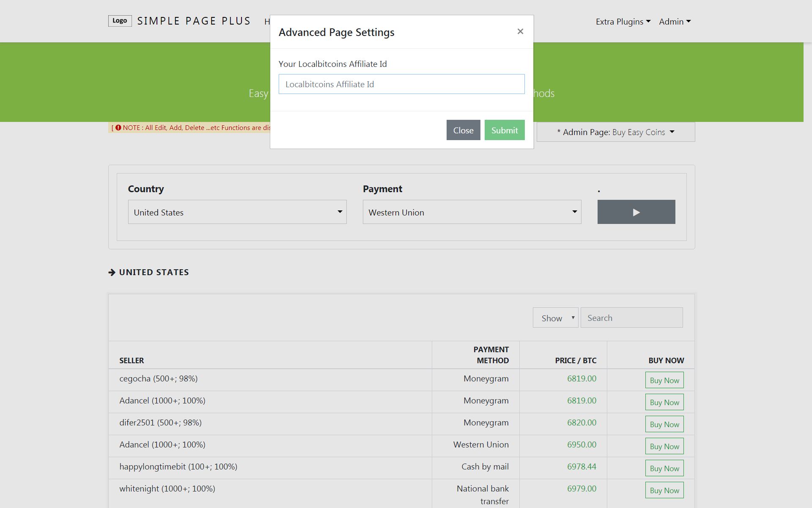Click the arrow icon beside UNITED STATES
The image size is (812, 508).
112,272
